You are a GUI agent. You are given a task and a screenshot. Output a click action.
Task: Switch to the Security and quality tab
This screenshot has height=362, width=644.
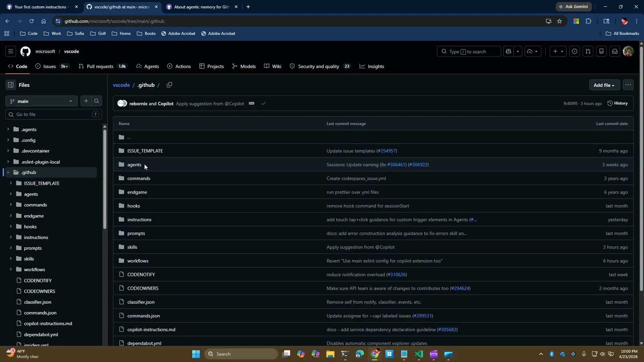point(320,66)
